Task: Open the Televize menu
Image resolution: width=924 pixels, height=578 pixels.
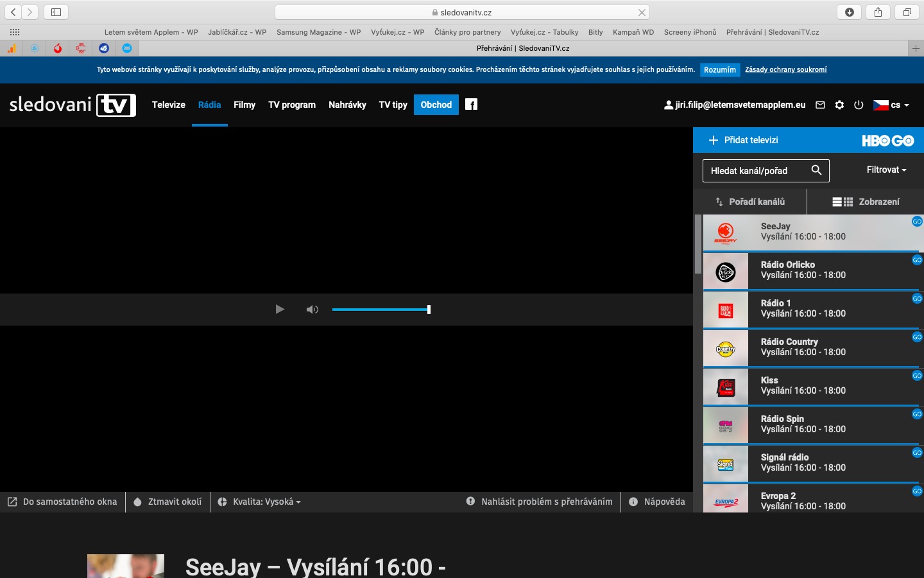Action: (x=169, y=105)
